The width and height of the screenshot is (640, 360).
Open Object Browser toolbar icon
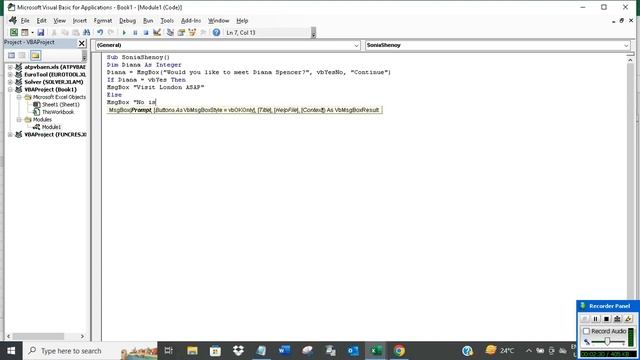(192, 32)
